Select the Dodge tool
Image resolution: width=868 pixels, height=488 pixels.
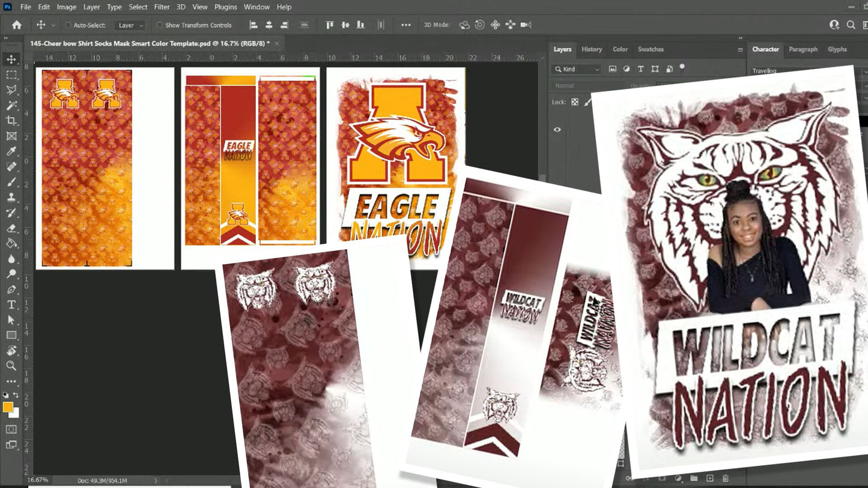pos(11,274)
